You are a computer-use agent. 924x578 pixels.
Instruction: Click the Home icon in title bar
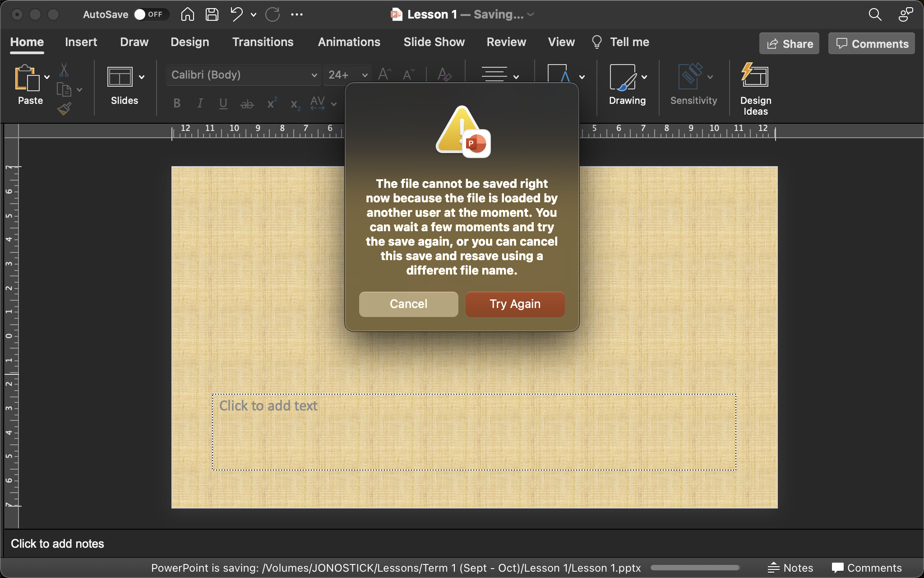pos(187,14)
